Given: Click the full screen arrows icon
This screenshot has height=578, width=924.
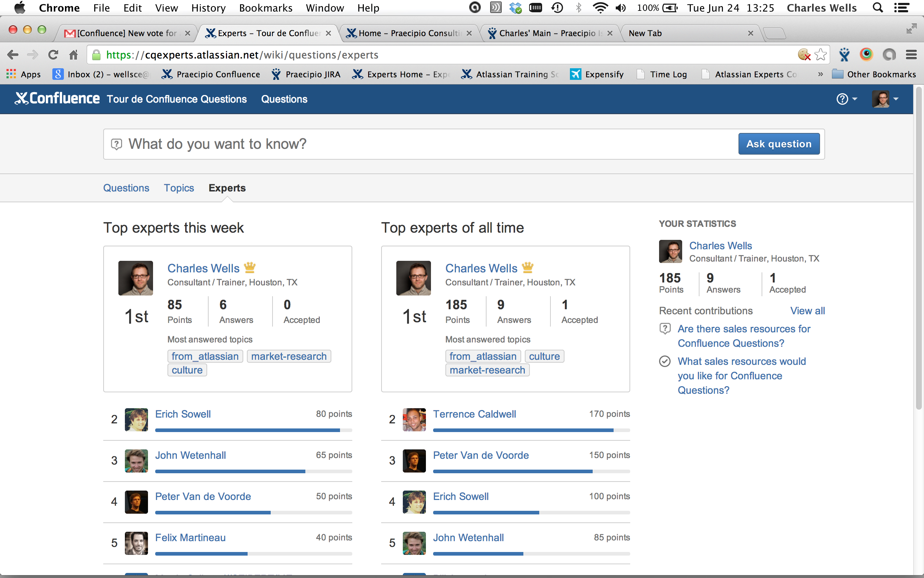Looking at the screenshot, I should point(911,29).
